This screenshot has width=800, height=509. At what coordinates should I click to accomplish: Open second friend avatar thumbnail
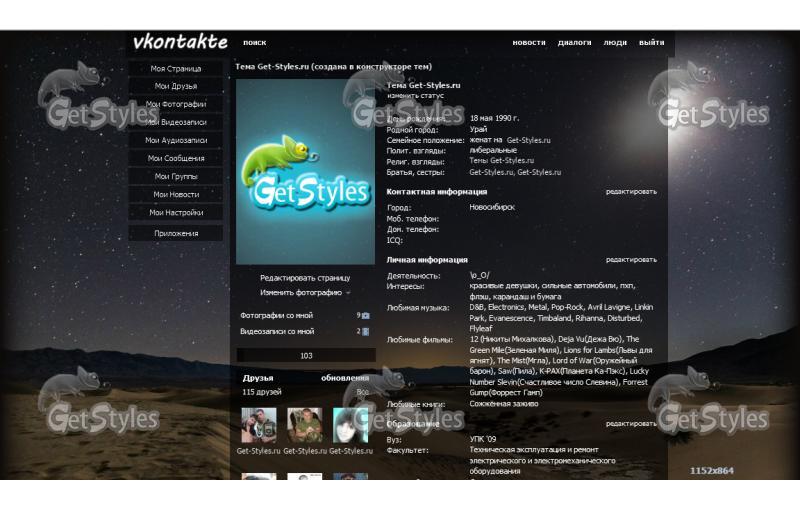(305, 425)
